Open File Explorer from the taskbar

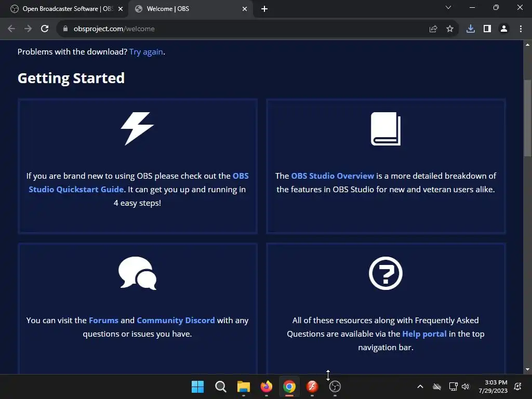click(244, 387)
